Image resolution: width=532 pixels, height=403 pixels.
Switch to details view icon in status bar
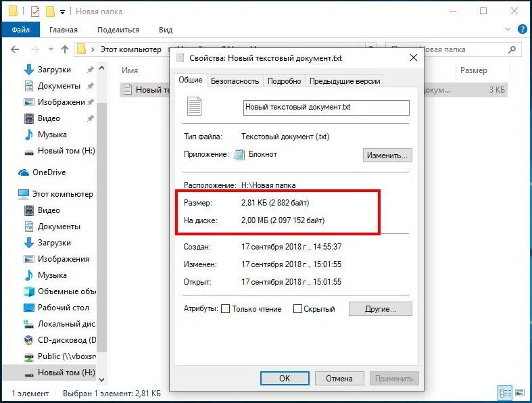click(505, 393)
